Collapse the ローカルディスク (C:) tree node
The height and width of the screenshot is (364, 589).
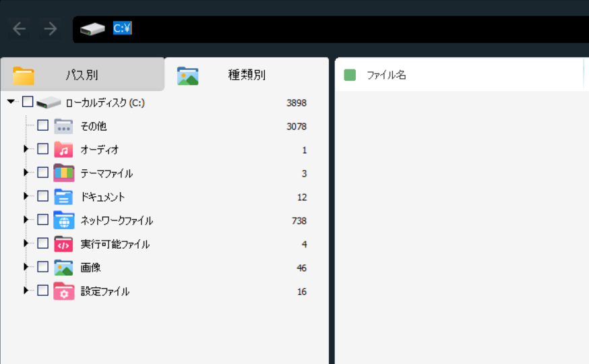(11, 101)
